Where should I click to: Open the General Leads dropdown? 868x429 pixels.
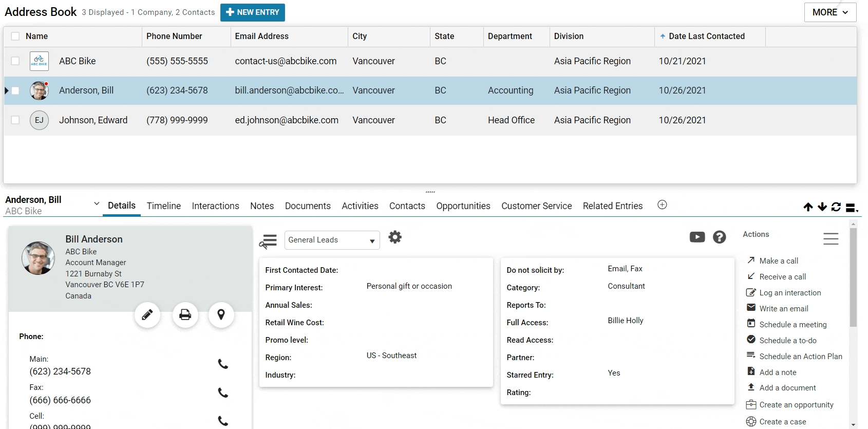(332, 240)
